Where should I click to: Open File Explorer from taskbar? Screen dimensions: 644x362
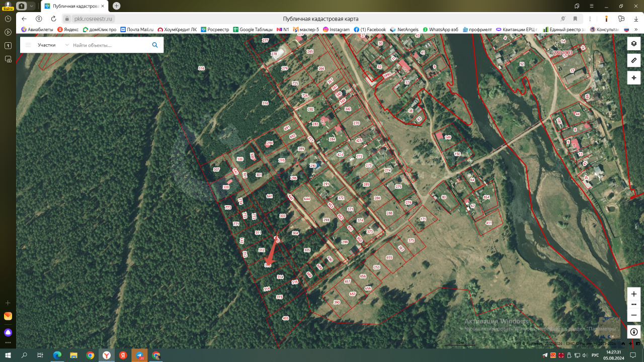pyautogui.click(x=73, y=355)
